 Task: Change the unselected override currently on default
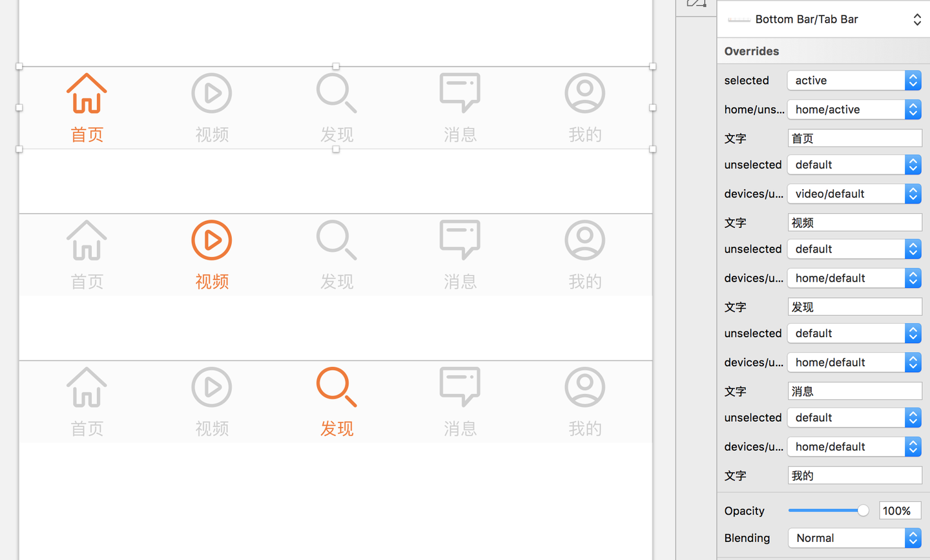854,165
